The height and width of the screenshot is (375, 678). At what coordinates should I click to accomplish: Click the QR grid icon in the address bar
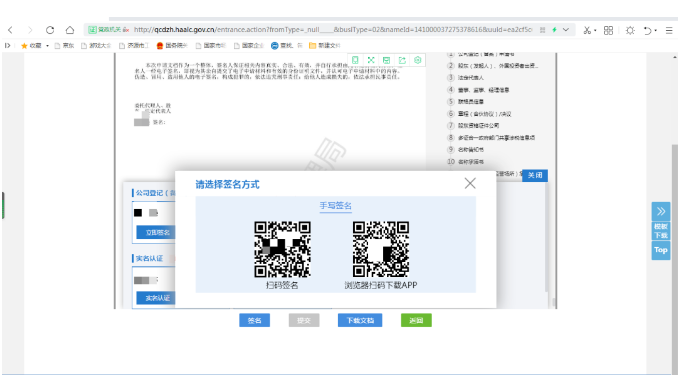(x=542, y=30)
